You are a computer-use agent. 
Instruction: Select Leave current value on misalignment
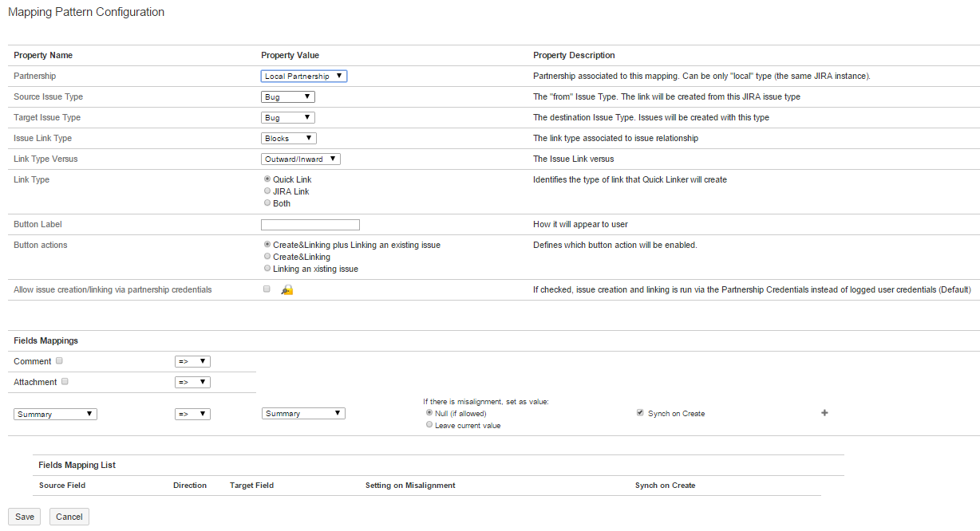[x=429, y=426]
